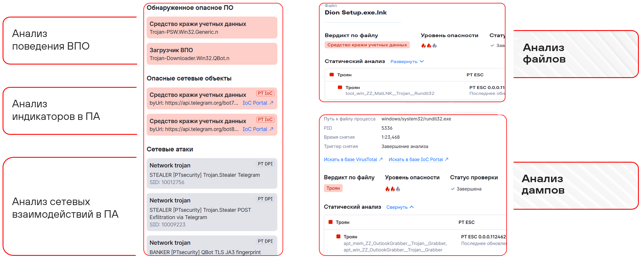The width and height of the screenshot is (644, 259).
Task: Follow the Искать в базе IoC Portal link
Action: point(418,159)
